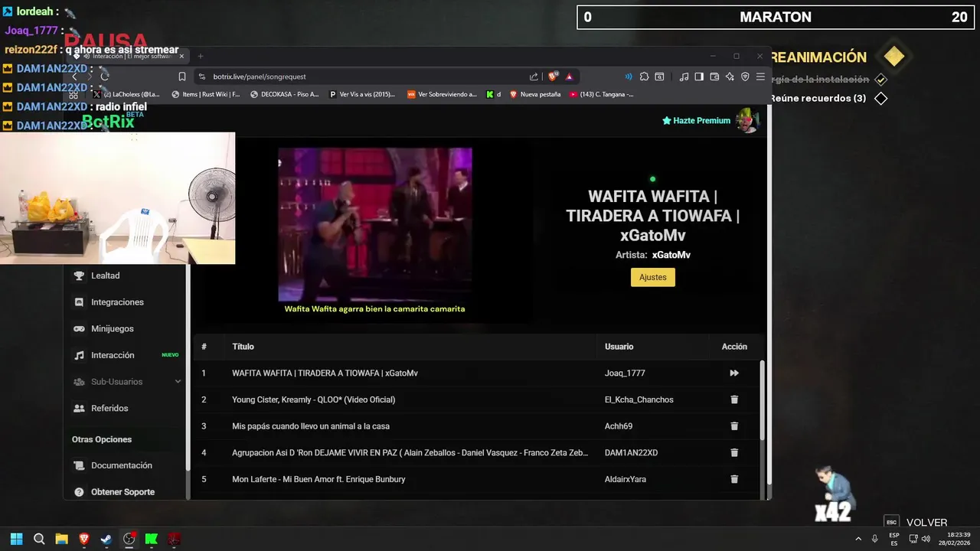Open the LaCholexs X bookmark
Viewport: 980px width, 551px height.
127,94
